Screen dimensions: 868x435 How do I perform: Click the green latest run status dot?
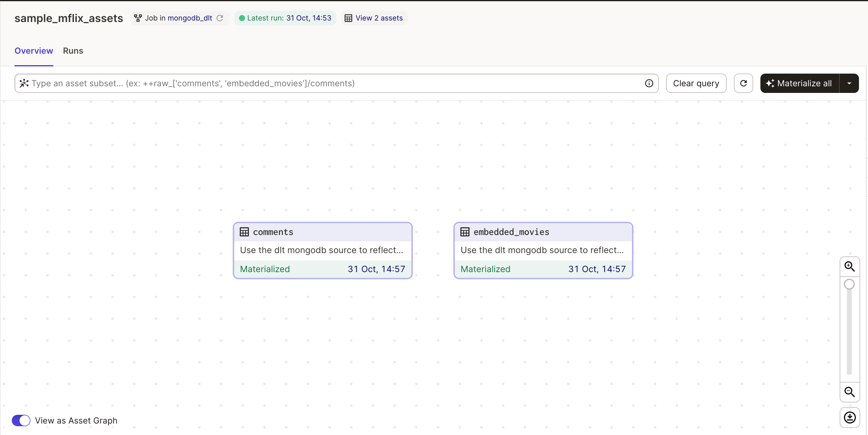point(242,18)
